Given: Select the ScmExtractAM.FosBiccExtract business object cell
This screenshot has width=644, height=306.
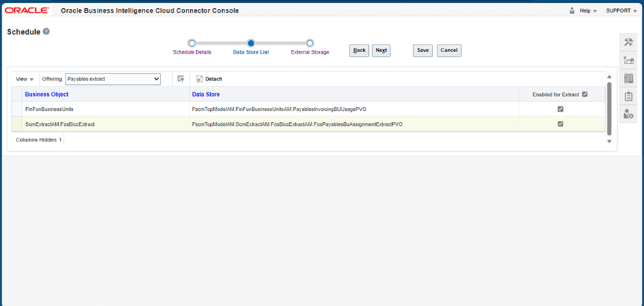Looking at the screenshot, I should coord(106,124).
